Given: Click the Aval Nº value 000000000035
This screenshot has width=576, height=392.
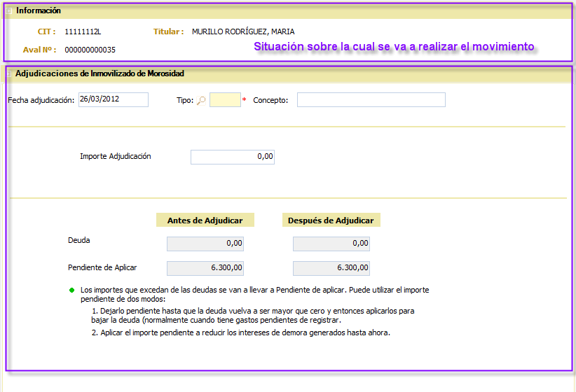Looking at the screenshot, I should [90, 50].
